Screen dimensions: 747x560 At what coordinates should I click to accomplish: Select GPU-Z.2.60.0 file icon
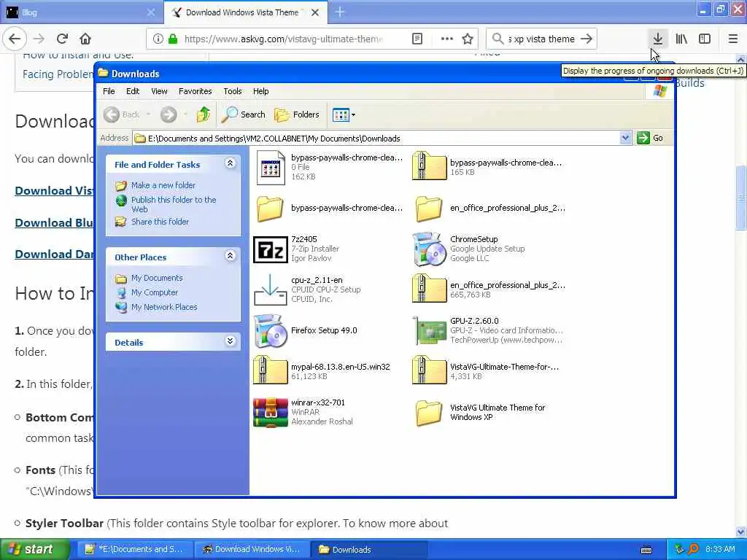point(430,330)
